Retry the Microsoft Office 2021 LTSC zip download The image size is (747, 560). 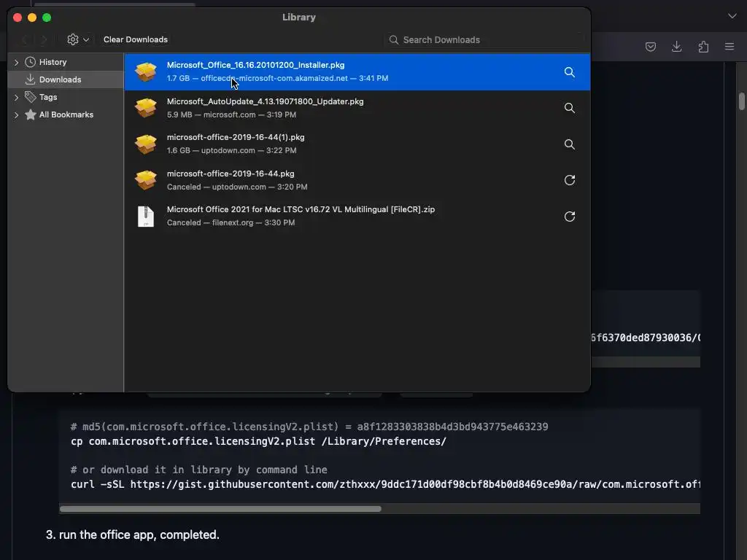coord(569,217)
